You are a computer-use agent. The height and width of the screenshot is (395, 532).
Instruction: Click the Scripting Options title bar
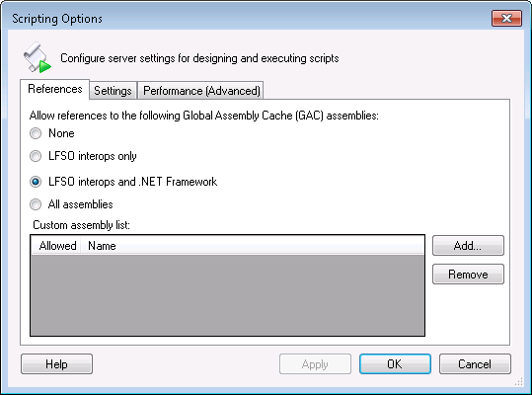click(x=245, y=18)
